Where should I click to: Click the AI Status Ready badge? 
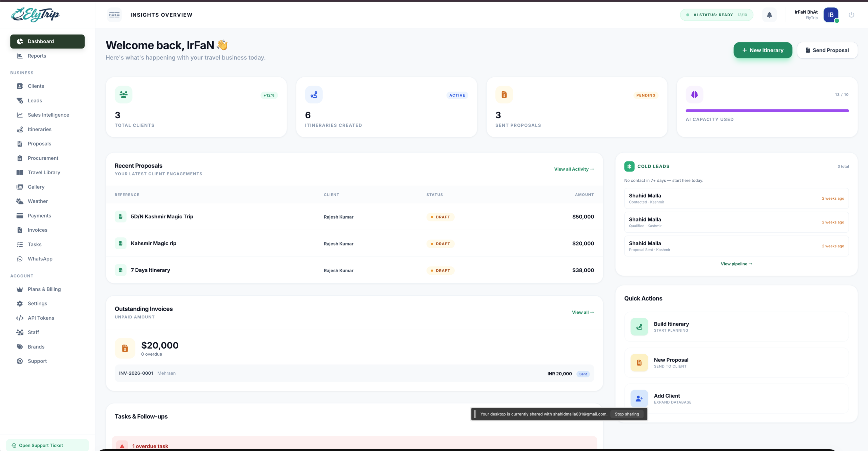pyautogui.click(x=716, y=15)
